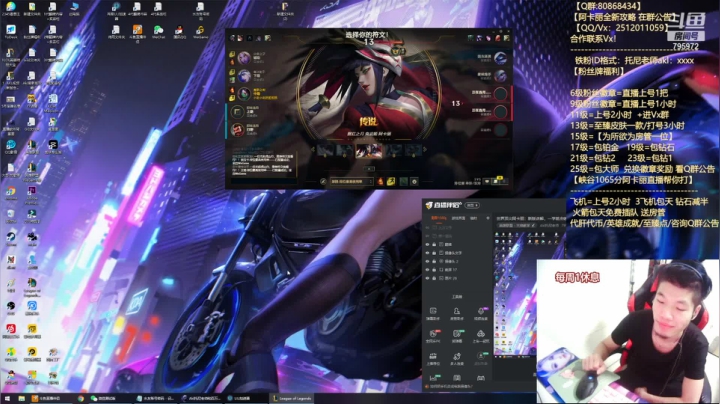Open WeGame desktop shortcut

click(x=200, y=32)
